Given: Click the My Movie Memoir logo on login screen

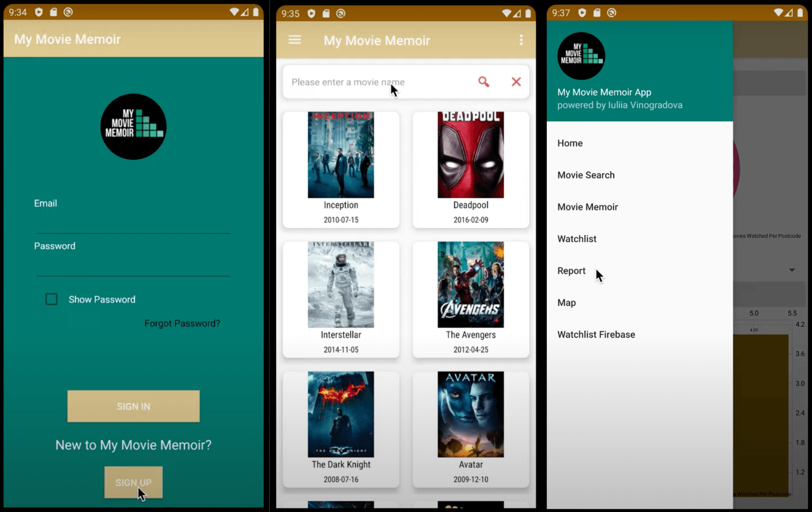Looking at the screenshot, I should tap(133, 127).
